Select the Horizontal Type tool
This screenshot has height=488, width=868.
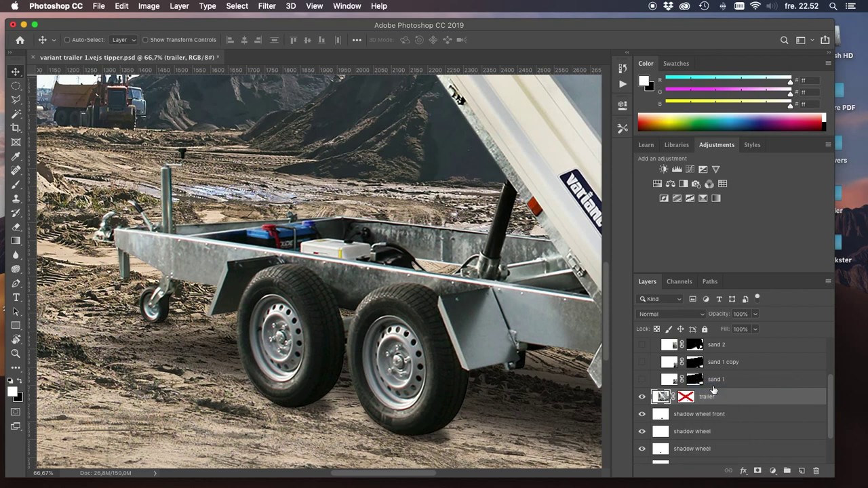[16, 298]
